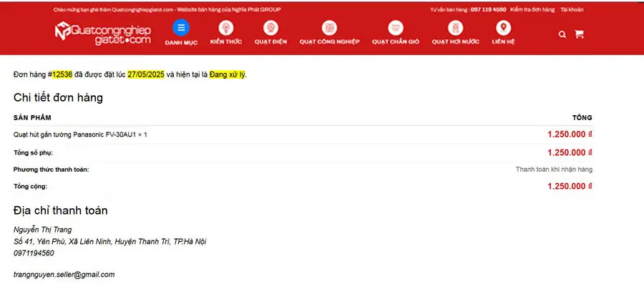
Task: Click the Quạt chắn gió icon
Action: pos(396,28)
